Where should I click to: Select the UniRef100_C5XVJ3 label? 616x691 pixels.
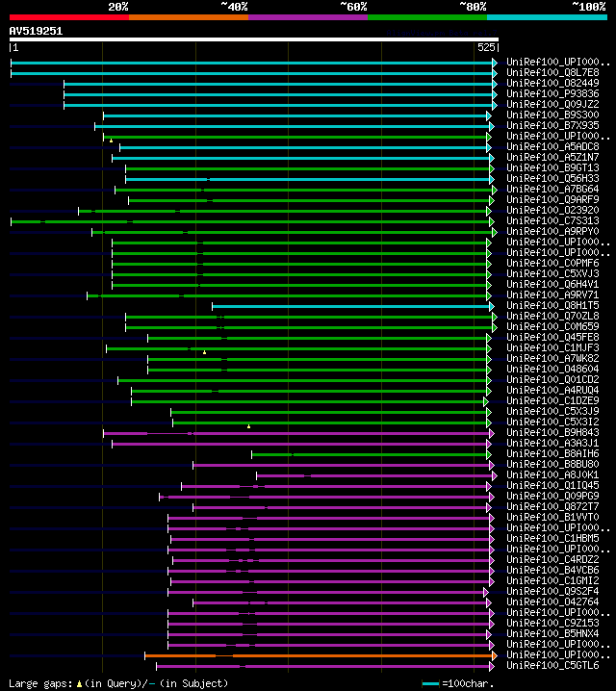[552, 273]
